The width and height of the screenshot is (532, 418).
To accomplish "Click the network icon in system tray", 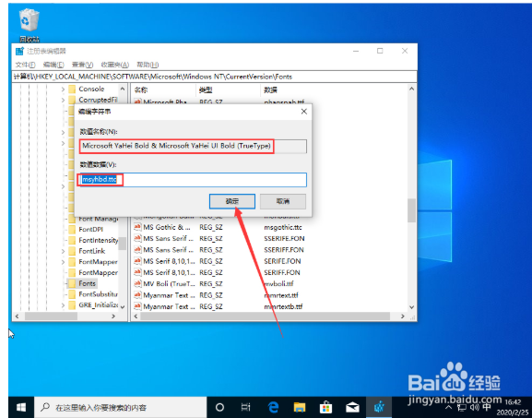I will (462, 407).
